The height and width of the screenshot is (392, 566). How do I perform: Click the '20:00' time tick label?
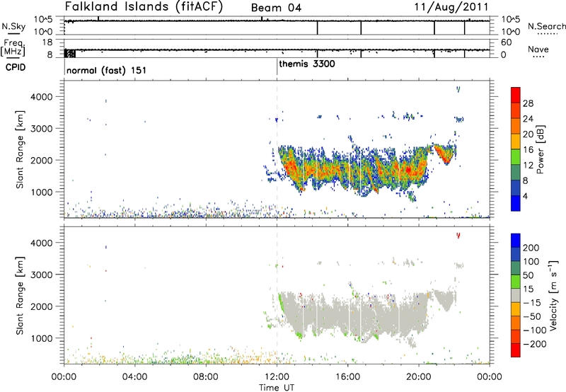pos(419,376)
